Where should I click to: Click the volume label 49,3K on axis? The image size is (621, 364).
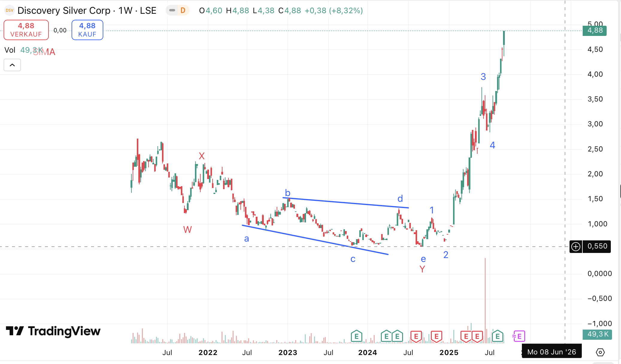pyautogui.click(x=597, y=334)
